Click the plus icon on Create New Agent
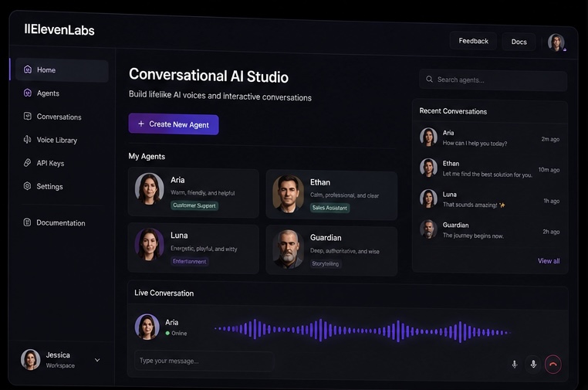Viewport: 588px width, 390px height. coord(141,124)
